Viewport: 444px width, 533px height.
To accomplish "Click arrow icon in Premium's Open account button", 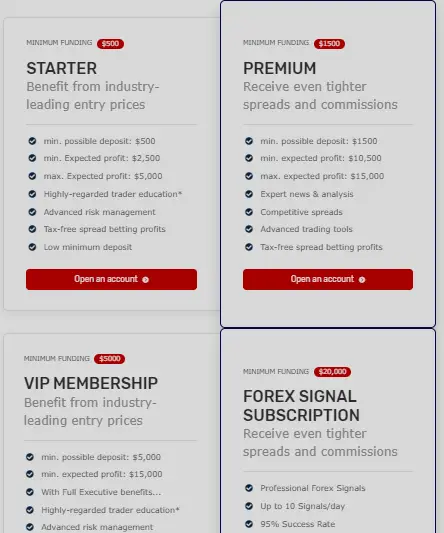I will coord(362,280).
